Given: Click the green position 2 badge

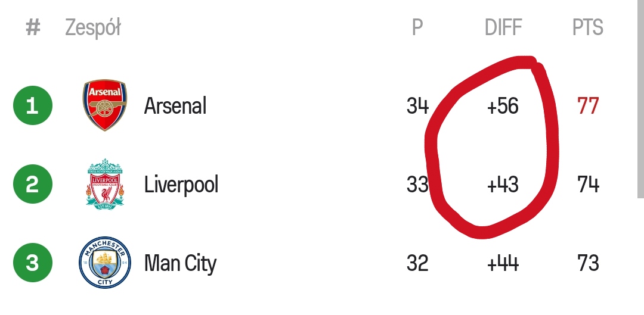Looking at the screenshot, I should click(33, 184).
